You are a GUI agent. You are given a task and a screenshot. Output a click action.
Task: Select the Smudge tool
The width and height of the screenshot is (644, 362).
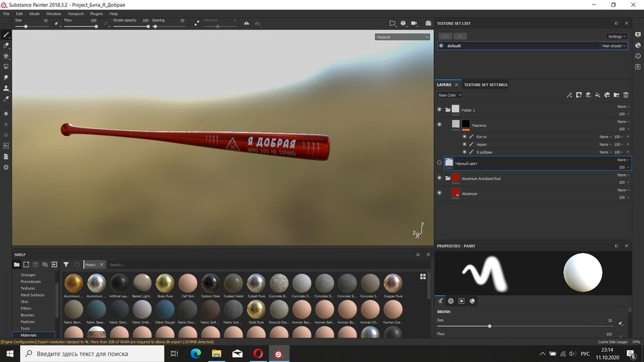[x=6, y=77]
